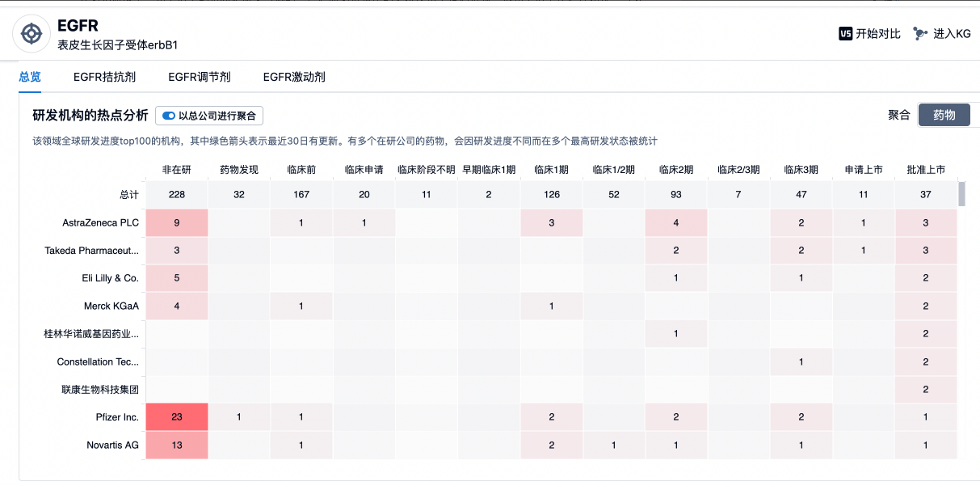980x486 pixels.
Task: Select the 药物 aggregation button
Action: pyautogui.click(x=944, y=115)
